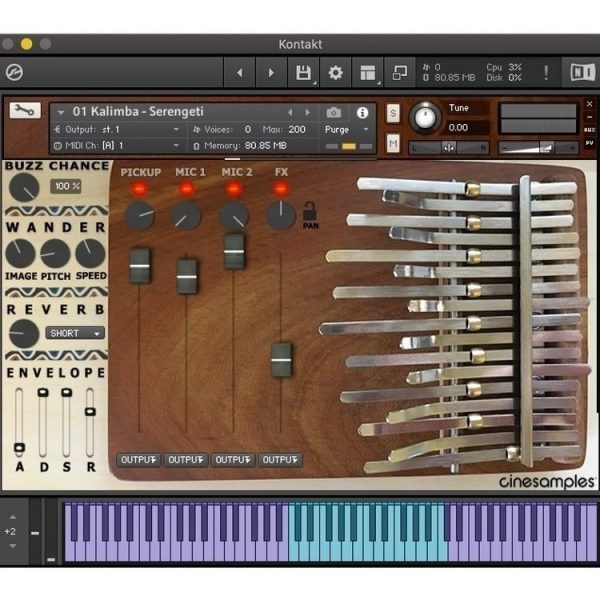Open the MIDI Ch dropdown

tap(117, 146)
